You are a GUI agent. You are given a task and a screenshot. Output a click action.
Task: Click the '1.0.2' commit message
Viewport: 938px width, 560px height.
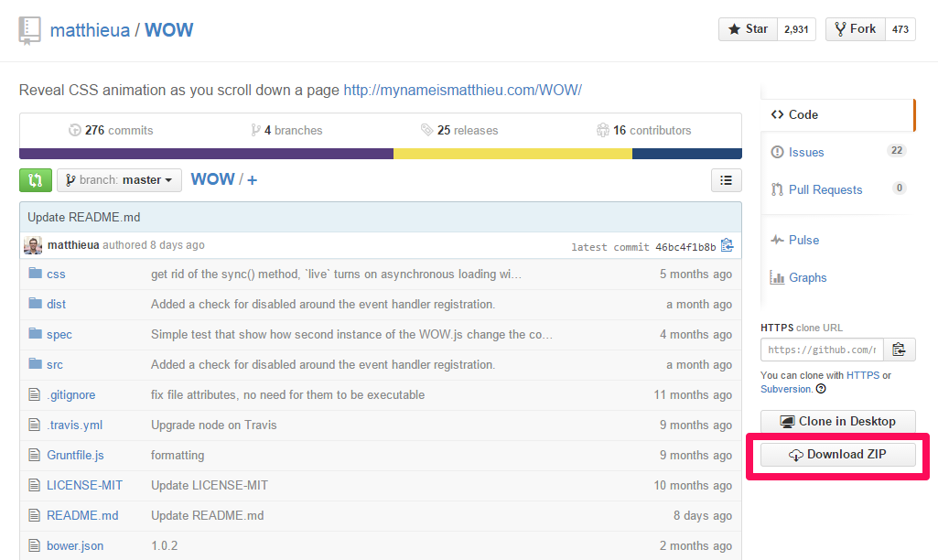click(164, 545)
